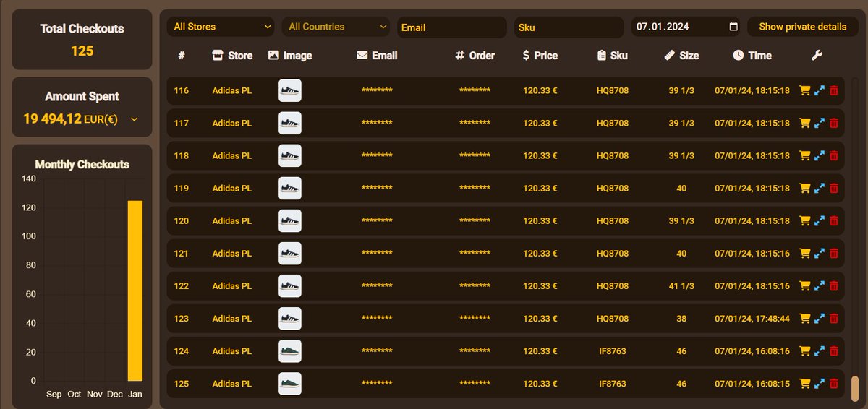This screenshot has height=409, width=868.
Task: Click Adidas PL store in row 121
Action: tap(232, 254)
